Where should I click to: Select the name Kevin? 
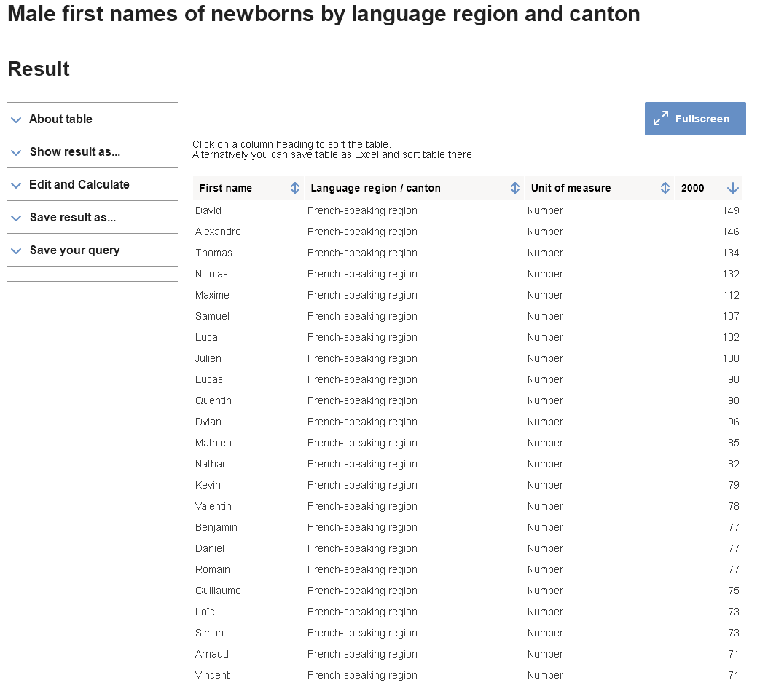[208, 485]
